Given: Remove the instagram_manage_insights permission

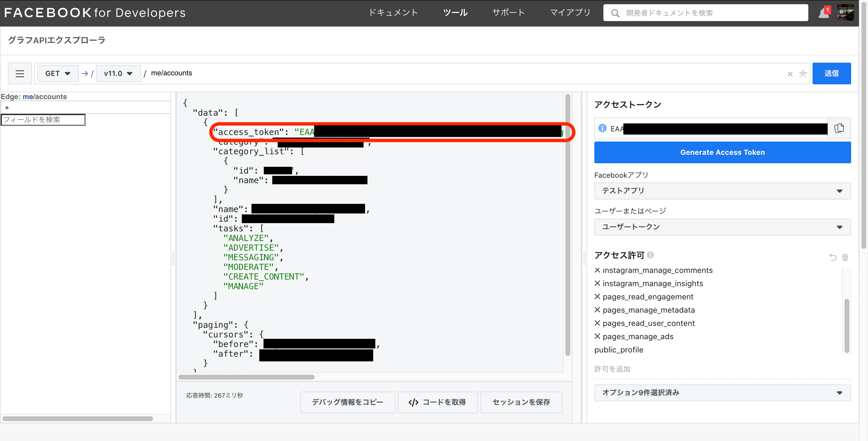Looking at the screenshot, I should click(x=597, y=283).
